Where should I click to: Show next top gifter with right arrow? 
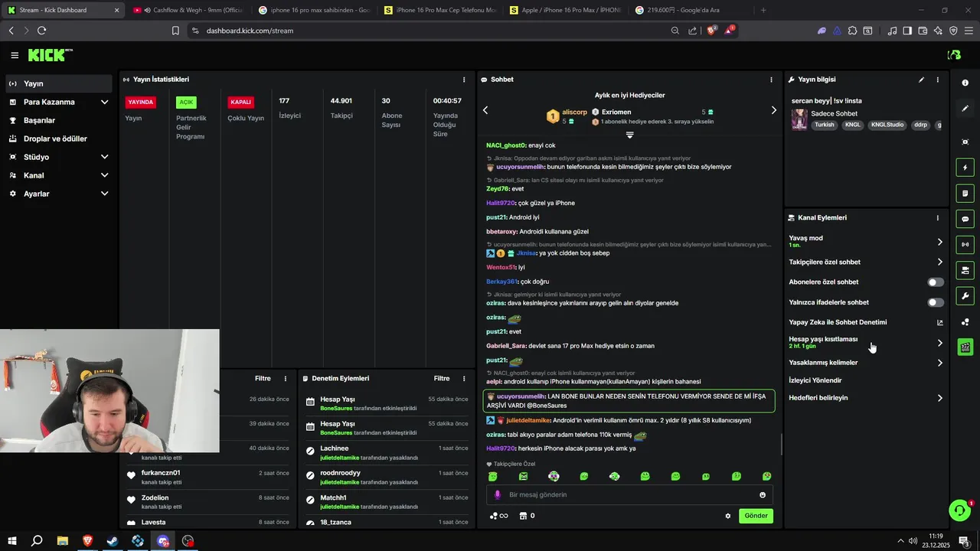coord(773,110)
